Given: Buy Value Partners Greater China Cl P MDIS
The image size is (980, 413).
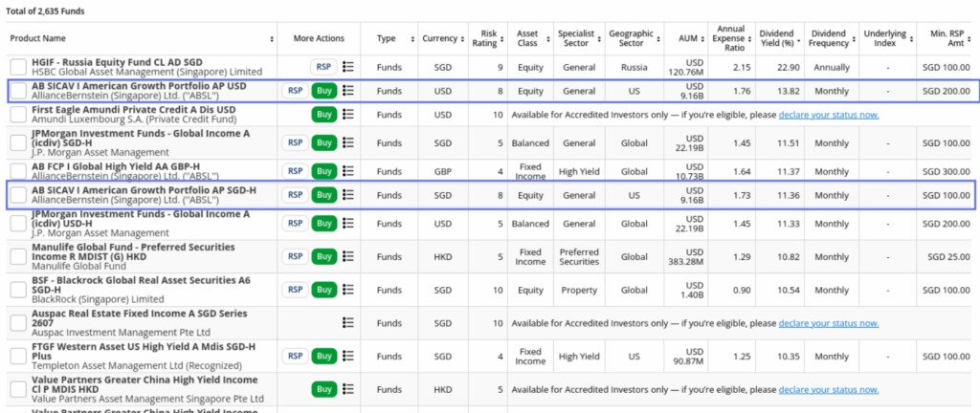Looking at the screenshot, I should coord(324,389).
